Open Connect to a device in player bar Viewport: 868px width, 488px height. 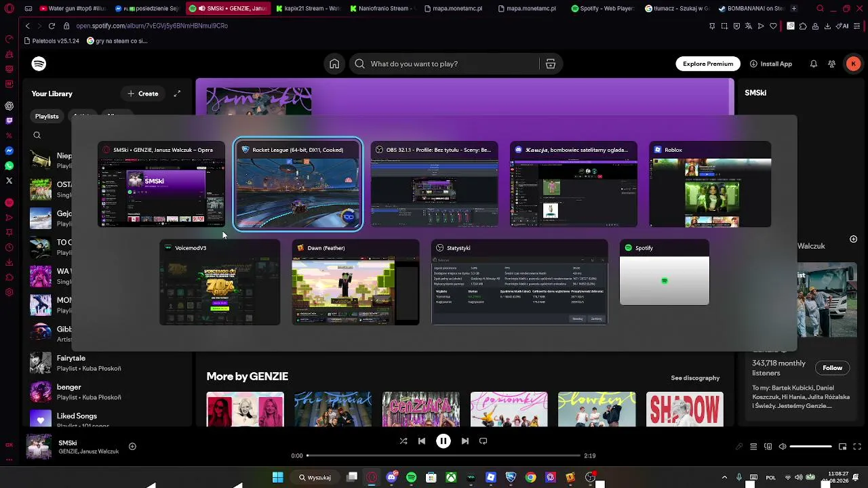tap(768, 447)
